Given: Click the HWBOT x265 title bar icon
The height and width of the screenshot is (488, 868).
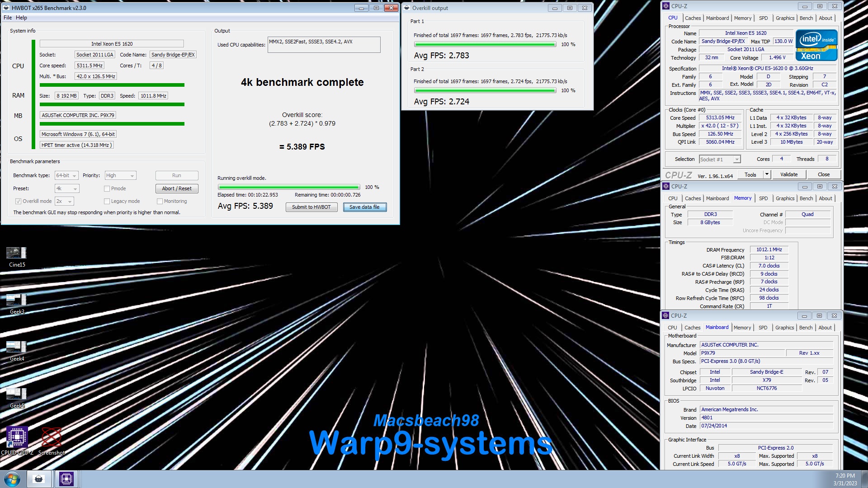Looking at the screenshot, I should click(x=6, y=8).
